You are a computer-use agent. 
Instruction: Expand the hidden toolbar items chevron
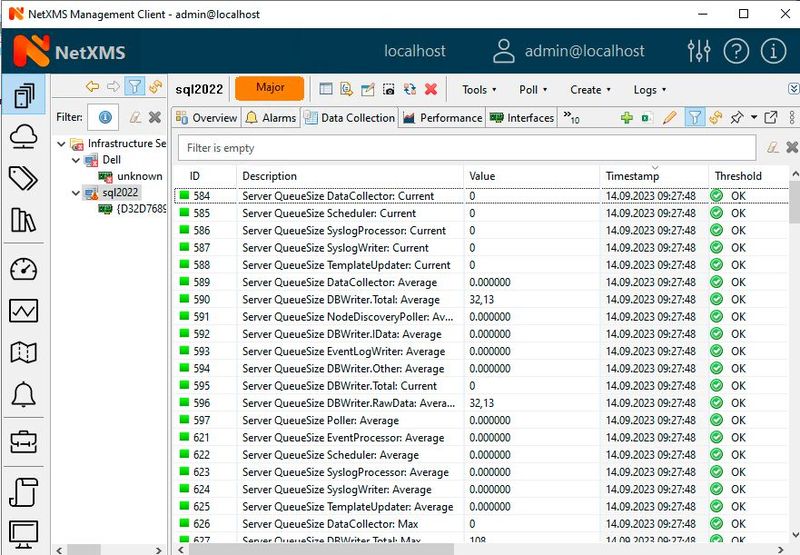tap(793, 89)
